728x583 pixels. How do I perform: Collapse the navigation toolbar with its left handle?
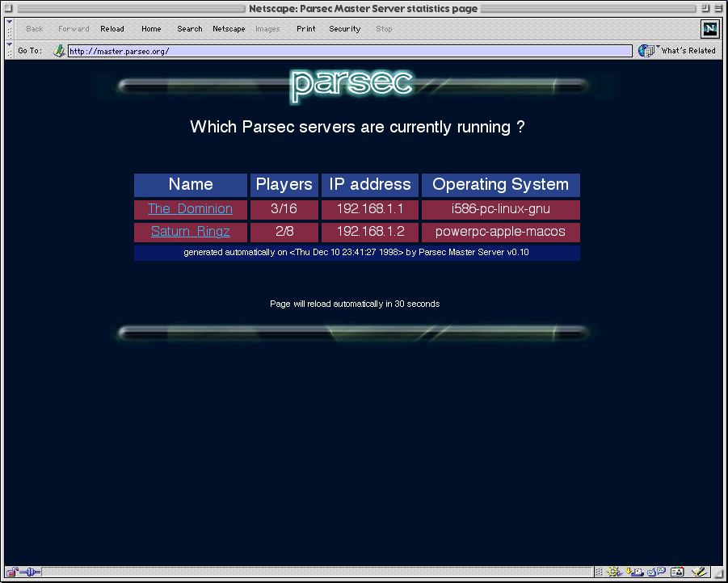click(x=10, y=29)
